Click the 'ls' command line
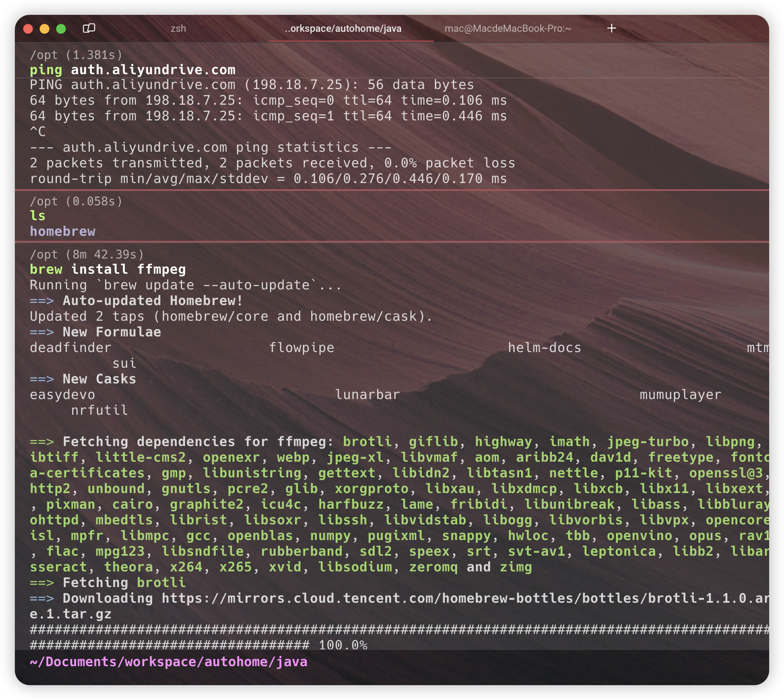 [38, 216]
